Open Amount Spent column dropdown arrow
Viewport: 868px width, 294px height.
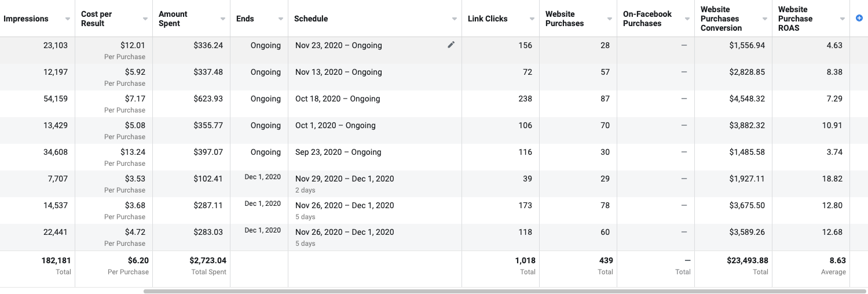tap(223, 19)
